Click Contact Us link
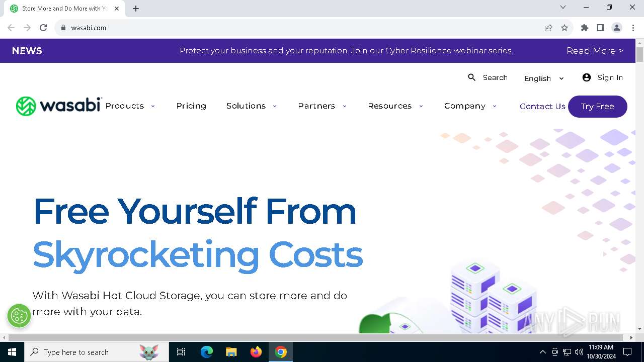Viewport: 644px width, 362px height. 542,107
